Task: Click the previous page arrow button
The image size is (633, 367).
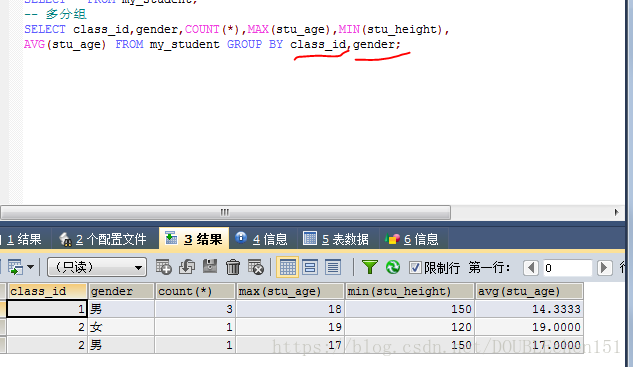Action: coord(531,268)
